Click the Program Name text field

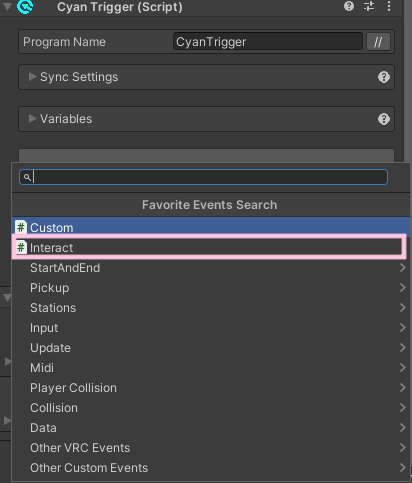[268, 42]
